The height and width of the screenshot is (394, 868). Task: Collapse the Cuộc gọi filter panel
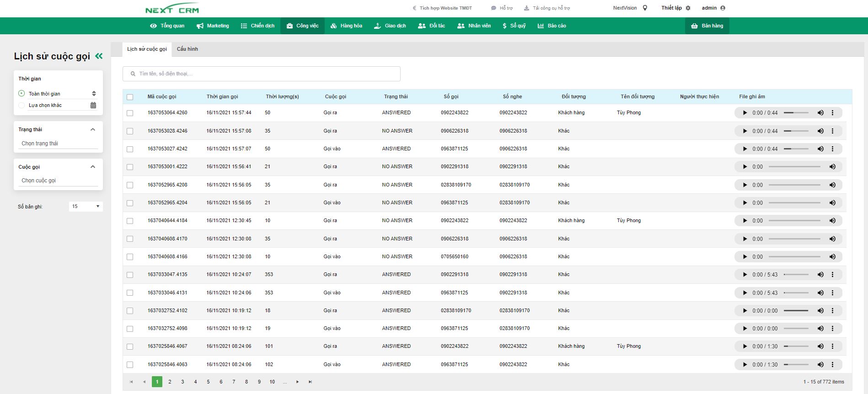pyautogui.click(x=93, y=167)
